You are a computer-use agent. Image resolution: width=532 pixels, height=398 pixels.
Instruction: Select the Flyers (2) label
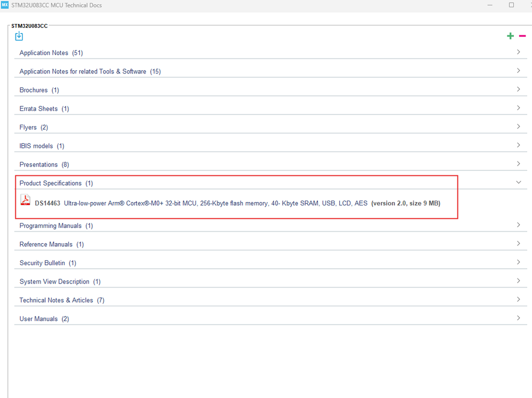(34, 128)
